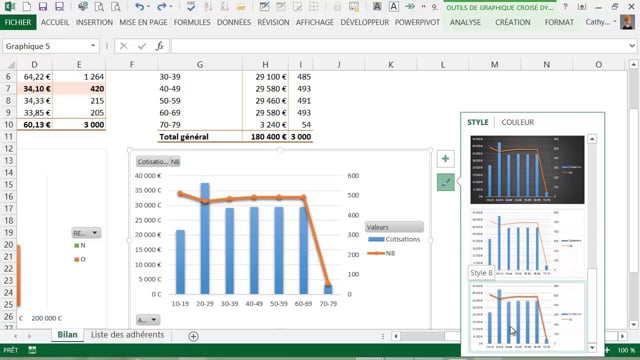The height and width of the screenshot is (360, 640).
Task: Click the Save icon in quick access toolbar
Action: (x=43, y=7)
